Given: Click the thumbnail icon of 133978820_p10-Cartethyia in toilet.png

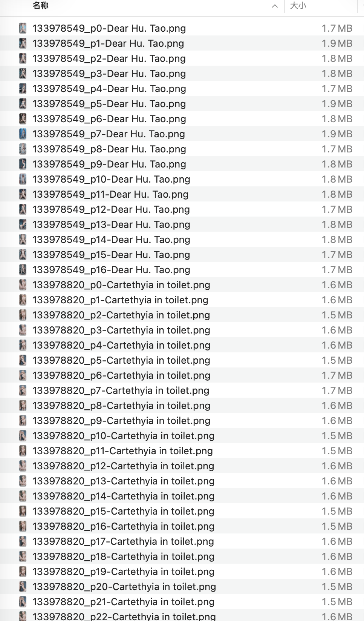Looking at the screenshot, I should (x=23, y=436).
